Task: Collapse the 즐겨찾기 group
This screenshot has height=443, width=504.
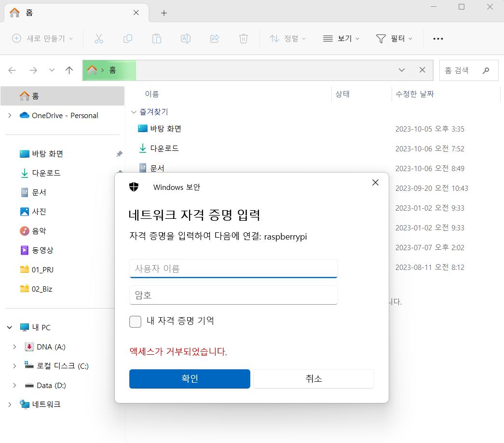Action: [134, 112]
